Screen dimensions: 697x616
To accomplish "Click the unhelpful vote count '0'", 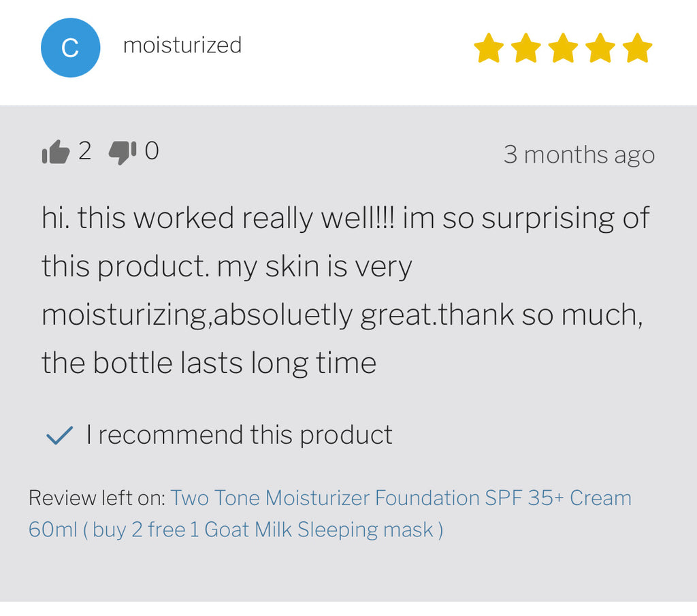I will [x=152, y=151].
